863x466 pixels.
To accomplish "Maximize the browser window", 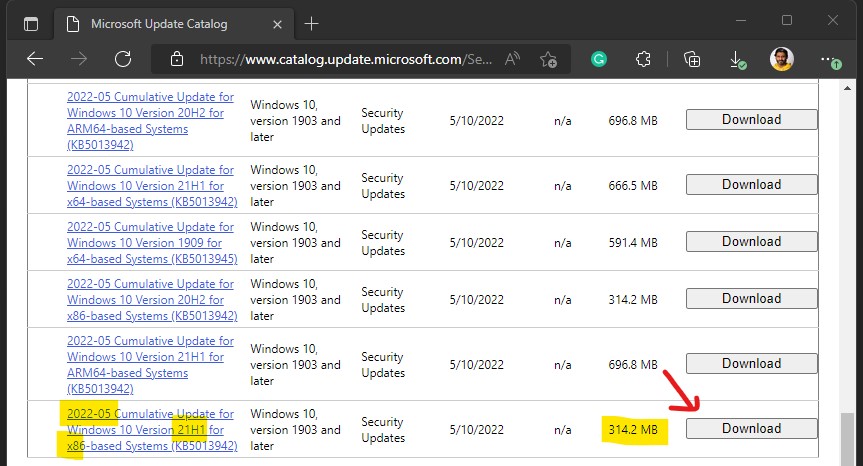I will pyautogui.click(x=787, y=21).
